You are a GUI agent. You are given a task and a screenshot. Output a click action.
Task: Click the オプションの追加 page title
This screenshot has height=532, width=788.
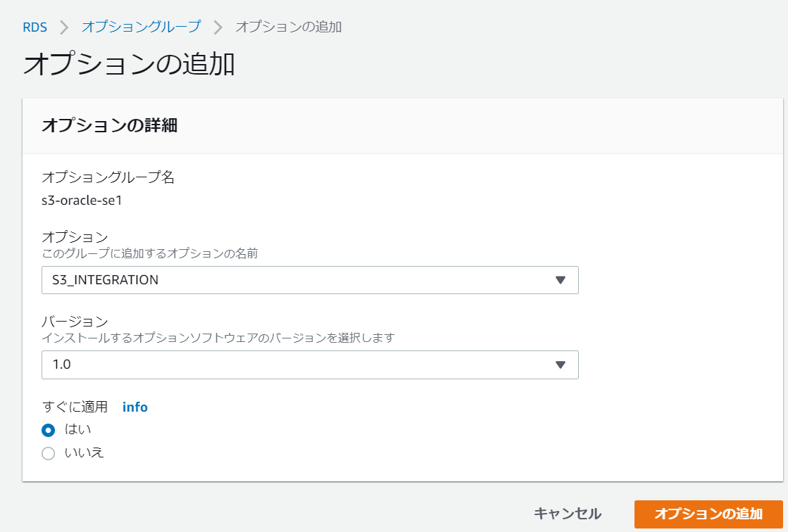(x=129, y=64)
